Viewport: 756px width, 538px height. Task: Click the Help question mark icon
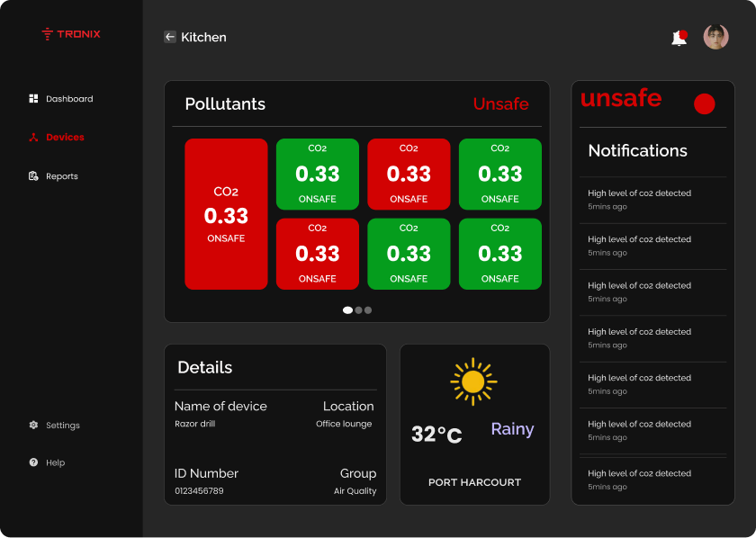(33, 462)
